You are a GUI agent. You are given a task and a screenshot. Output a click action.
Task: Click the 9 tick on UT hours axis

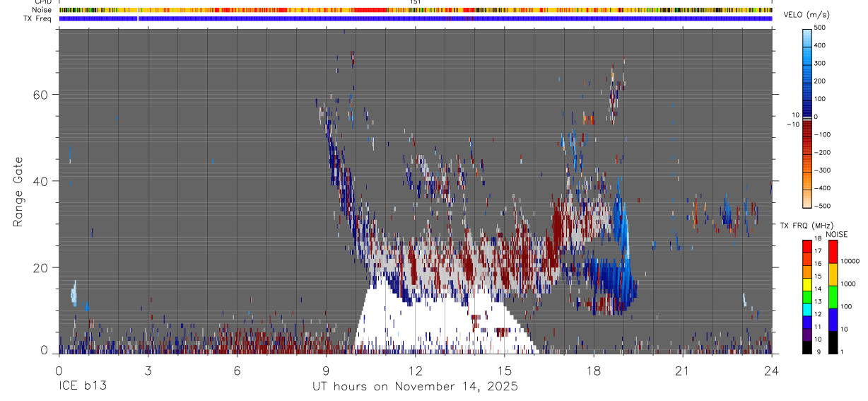pos(326,371)
